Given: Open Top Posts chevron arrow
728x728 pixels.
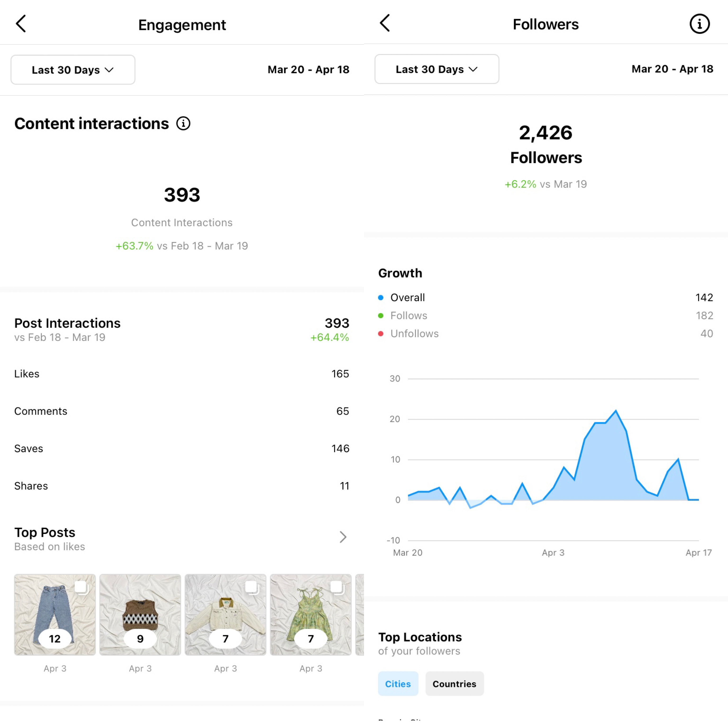Looking at the screenshot, I should pyautogui.click(x=342, y=537).
